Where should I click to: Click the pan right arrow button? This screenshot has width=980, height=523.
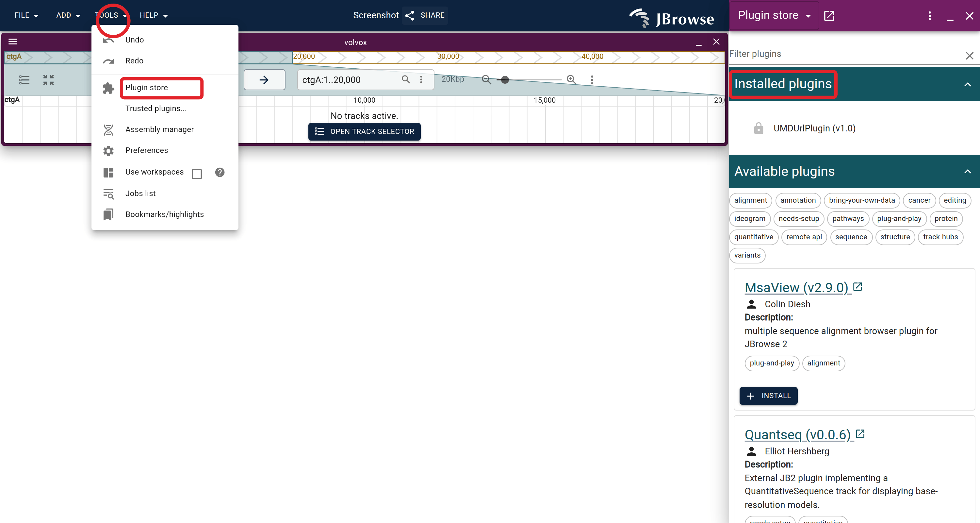264,80
